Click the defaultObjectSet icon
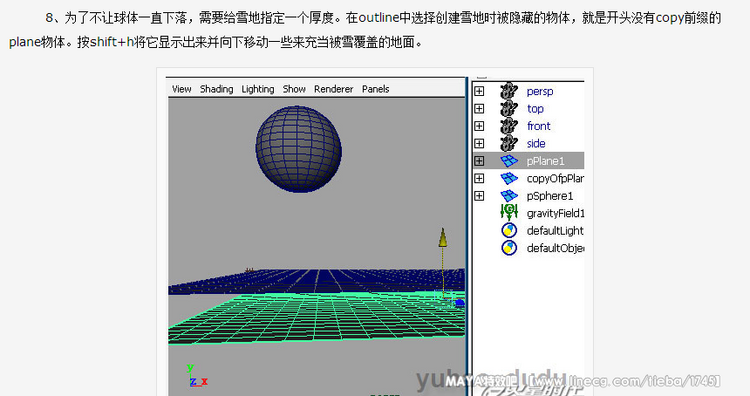Image resolution: width=750 pixels, height=396 pixels. click(509, 248)
